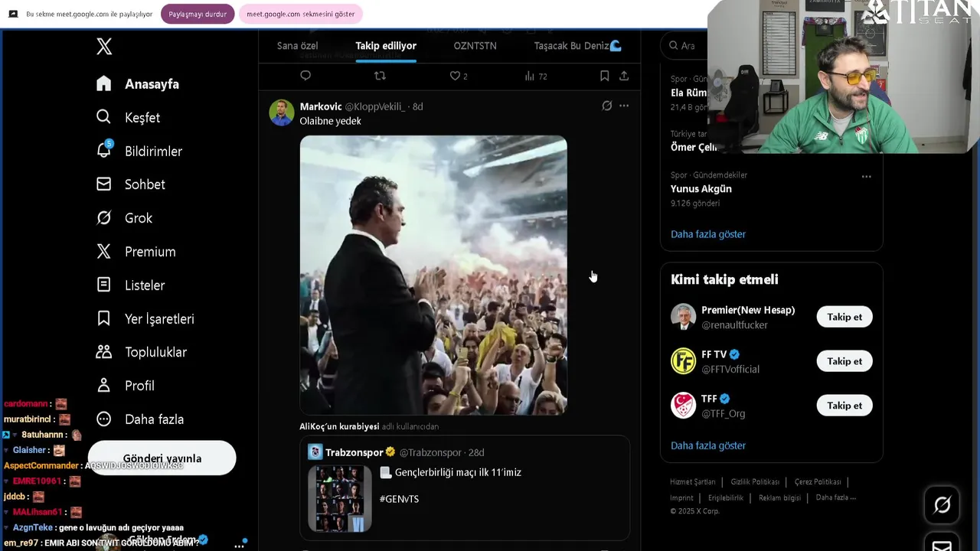Click the reply icon on top post
This screenshot has height=551, width=980.
click(305, 76)
